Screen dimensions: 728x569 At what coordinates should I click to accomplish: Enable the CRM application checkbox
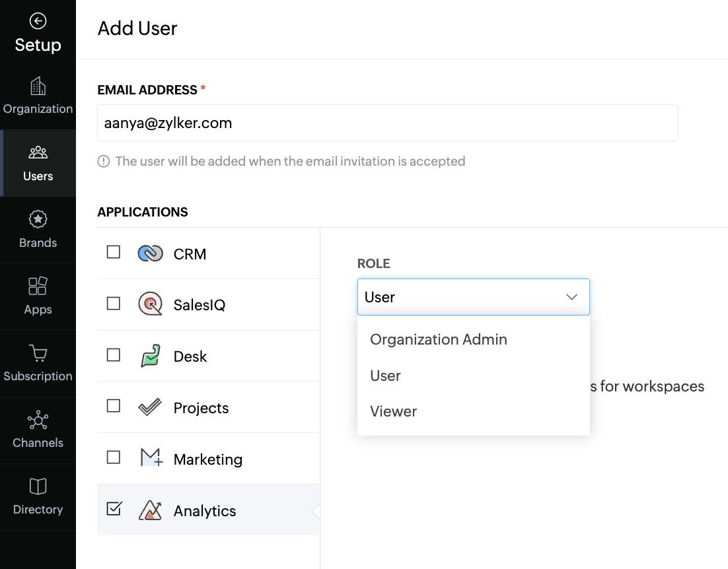(113, 251)
